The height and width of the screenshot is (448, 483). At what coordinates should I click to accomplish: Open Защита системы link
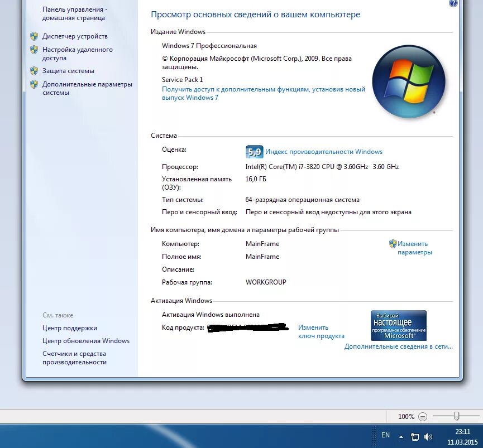pos(68,71)
